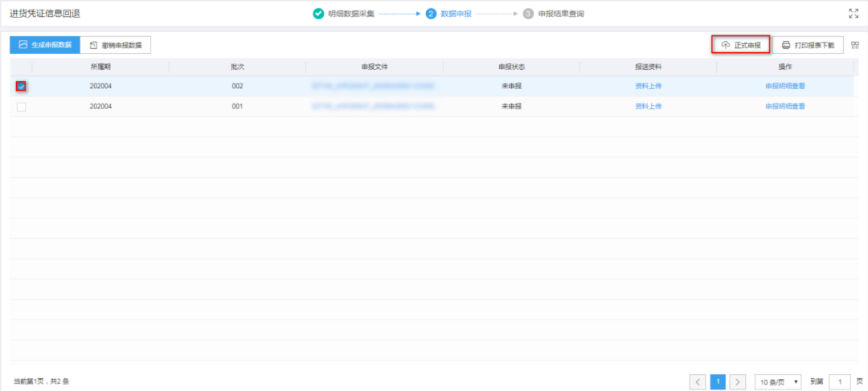Click batch number 002 cell

pyautogui.click(x=237, y=86)
